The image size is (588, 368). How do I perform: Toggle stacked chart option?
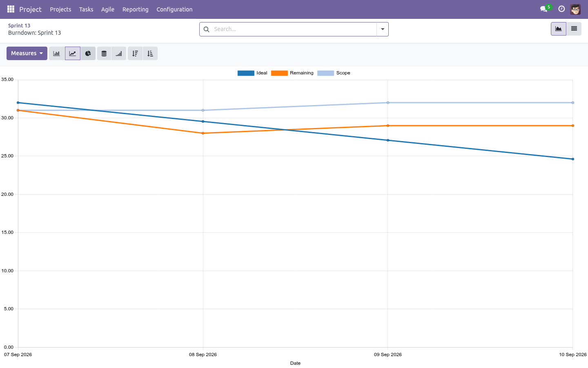(104, 54)
